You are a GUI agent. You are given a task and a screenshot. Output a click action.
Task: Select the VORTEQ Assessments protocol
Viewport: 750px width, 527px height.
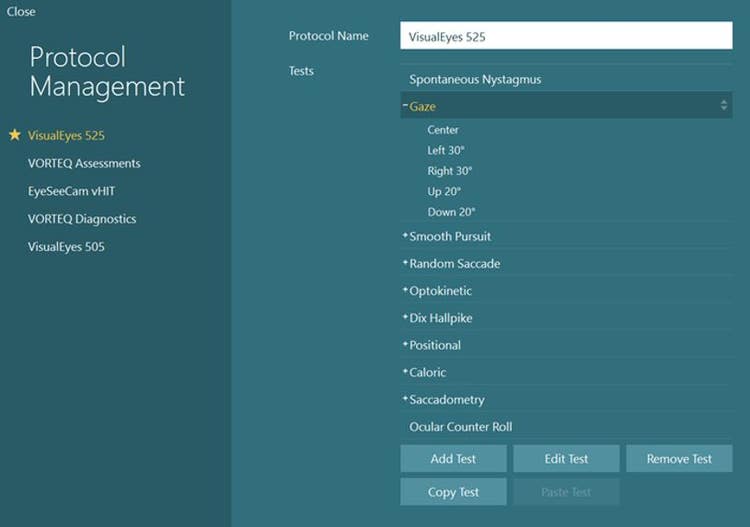[84, 163]
